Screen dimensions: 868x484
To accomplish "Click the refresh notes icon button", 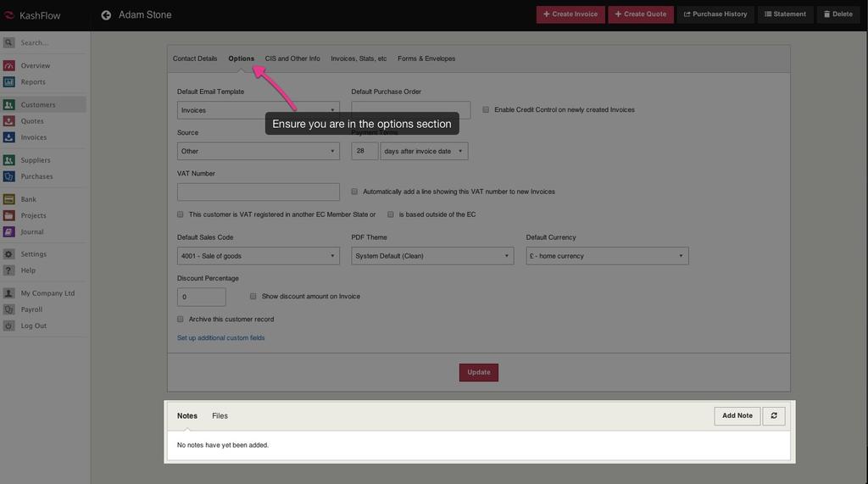I will (773, 415).
